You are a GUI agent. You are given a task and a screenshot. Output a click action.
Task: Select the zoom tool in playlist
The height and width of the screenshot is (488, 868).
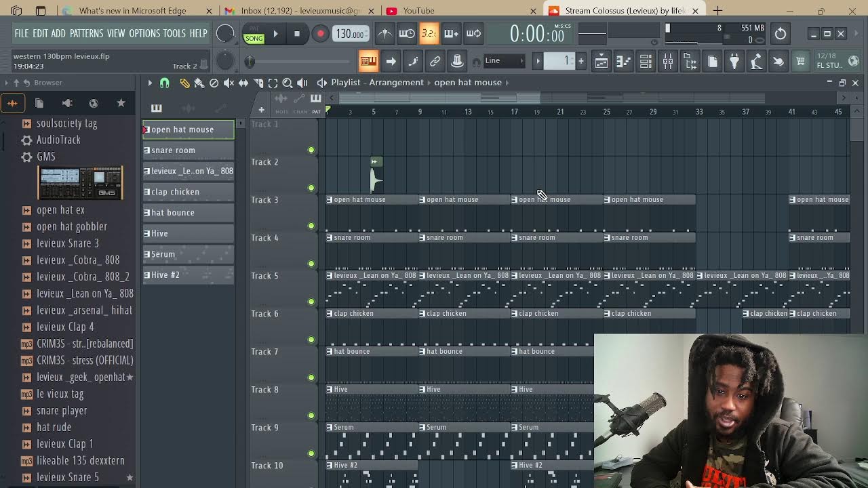point(288,83)
